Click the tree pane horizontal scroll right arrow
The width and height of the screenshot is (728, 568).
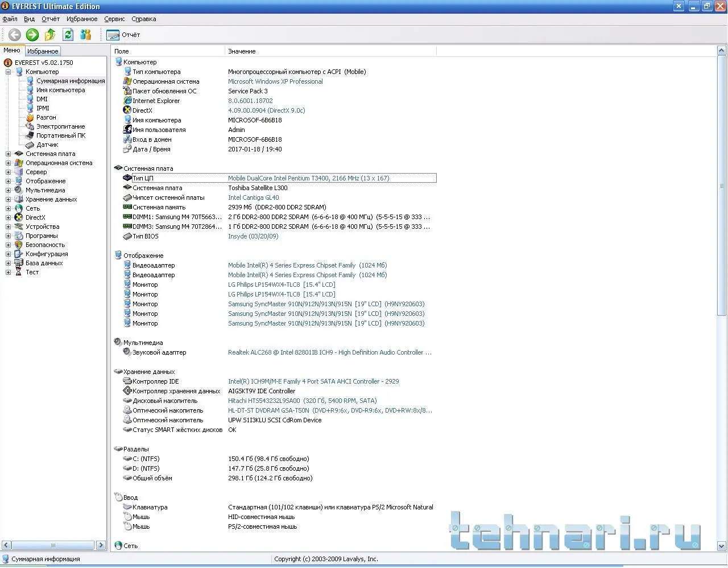tap(101, 545)
